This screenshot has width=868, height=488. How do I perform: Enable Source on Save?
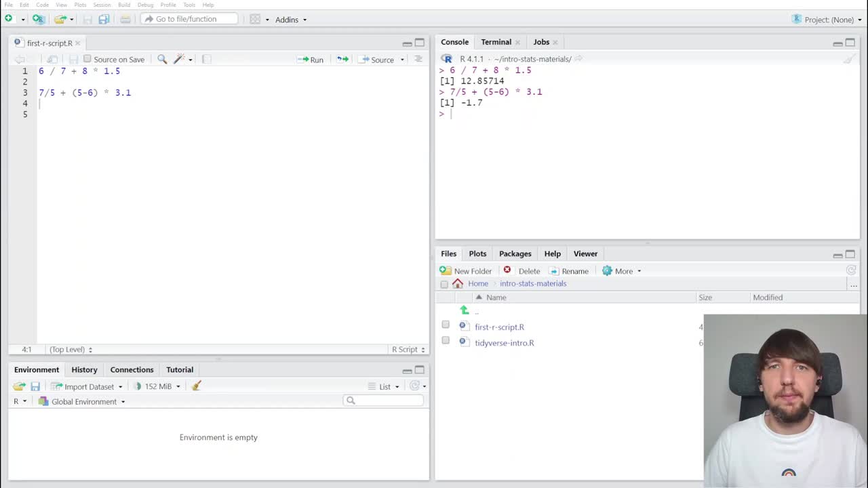tap(87, 59)
